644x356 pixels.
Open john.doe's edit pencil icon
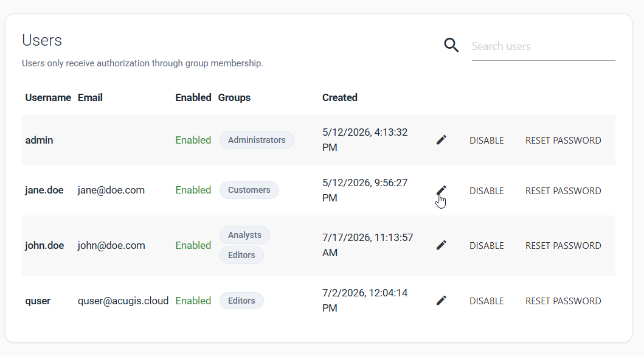click(441, 245)
